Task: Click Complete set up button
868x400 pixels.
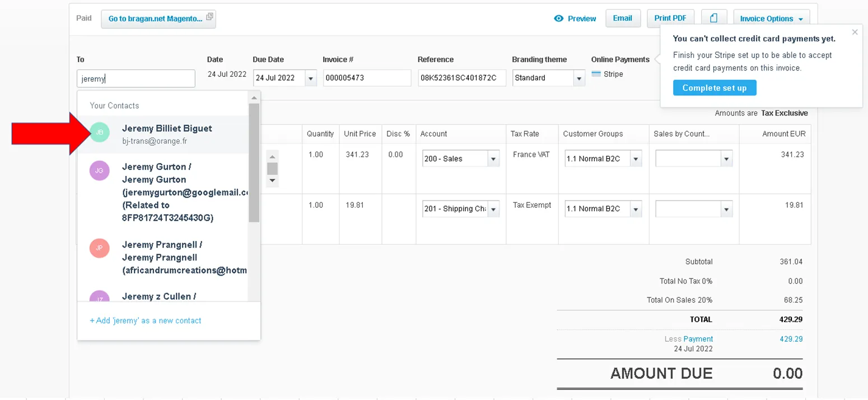Action: click(x=715, y=88)
